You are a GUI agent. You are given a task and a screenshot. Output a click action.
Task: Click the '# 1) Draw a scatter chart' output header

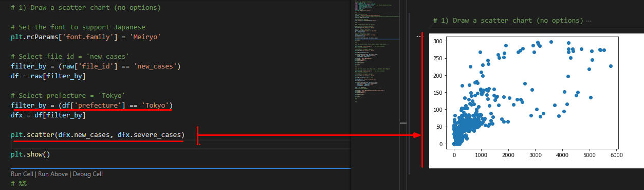(x=508, y=21)
